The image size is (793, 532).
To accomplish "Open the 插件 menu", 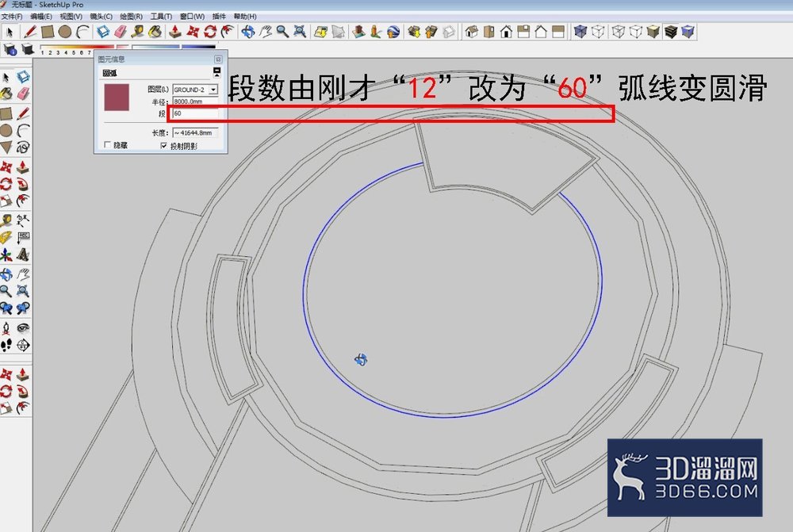I will click(x=219, y=16).
